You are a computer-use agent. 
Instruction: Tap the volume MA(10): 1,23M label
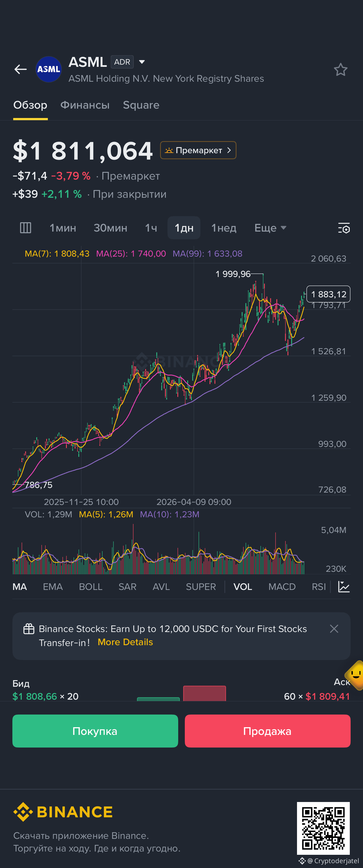(x=169, y=514)
